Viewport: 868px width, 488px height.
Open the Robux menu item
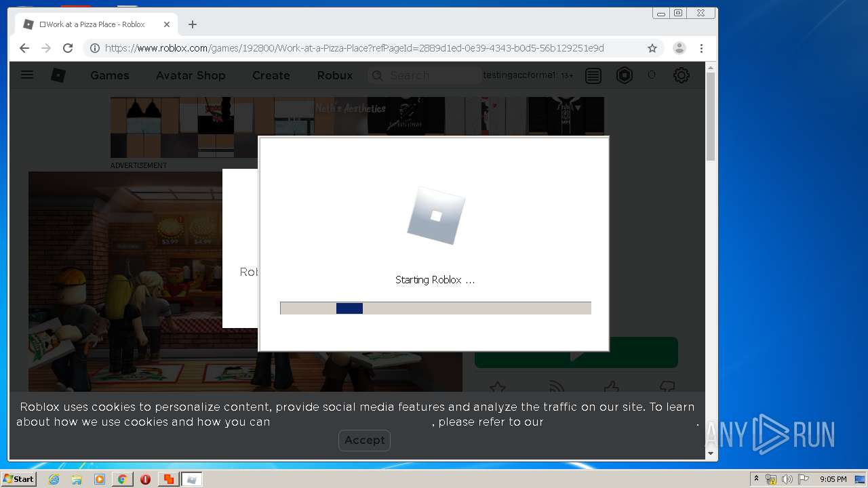point(335,75)
